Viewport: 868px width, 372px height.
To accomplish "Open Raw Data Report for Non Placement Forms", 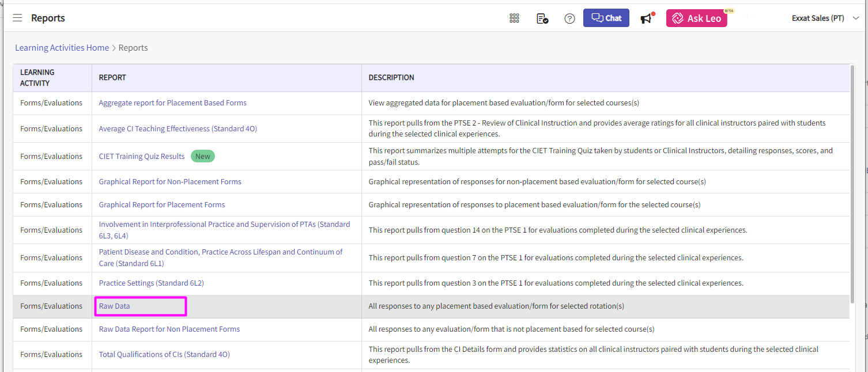I will (x=169, y=329).
